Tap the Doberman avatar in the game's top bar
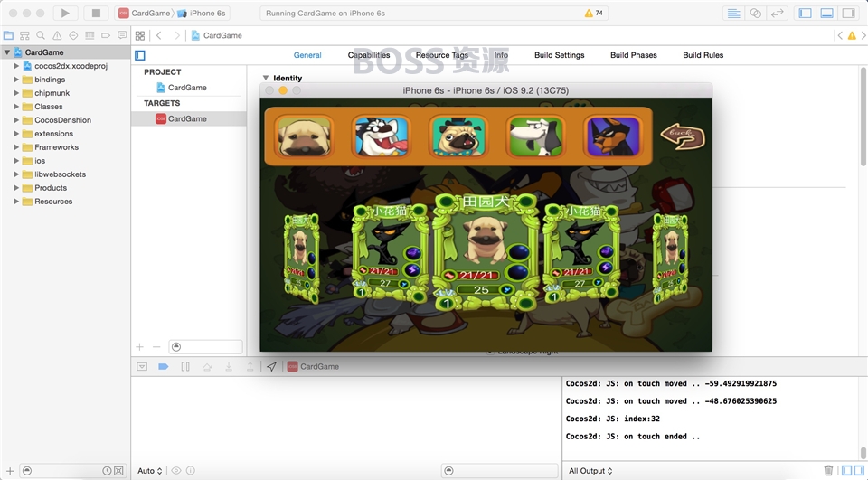868x480 pixels. (x=613, y=136)
